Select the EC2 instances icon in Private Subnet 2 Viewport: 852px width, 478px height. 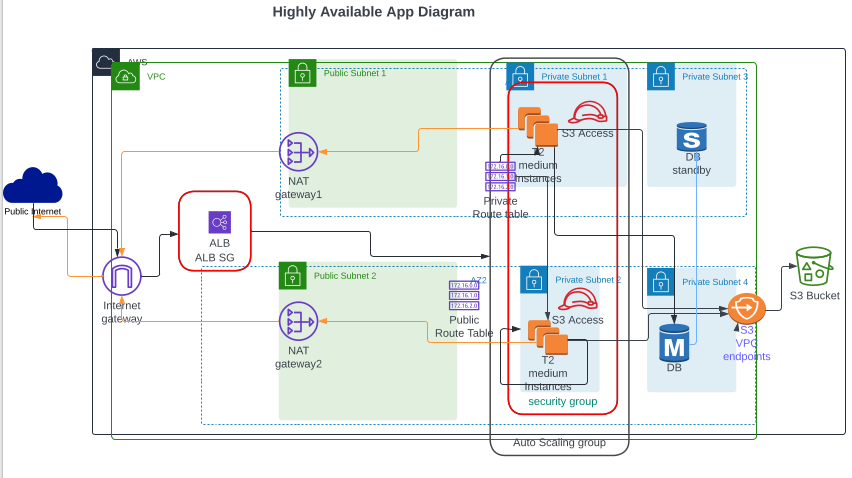(547, 337)
